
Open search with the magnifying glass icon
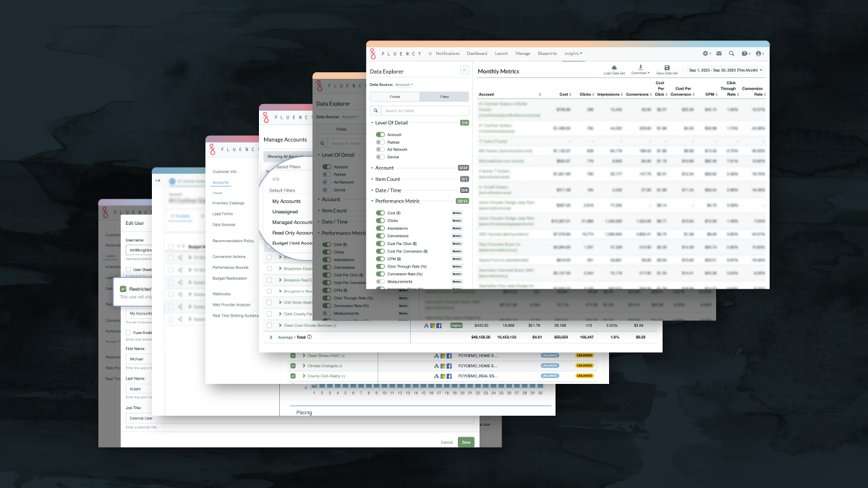(731, 53)
